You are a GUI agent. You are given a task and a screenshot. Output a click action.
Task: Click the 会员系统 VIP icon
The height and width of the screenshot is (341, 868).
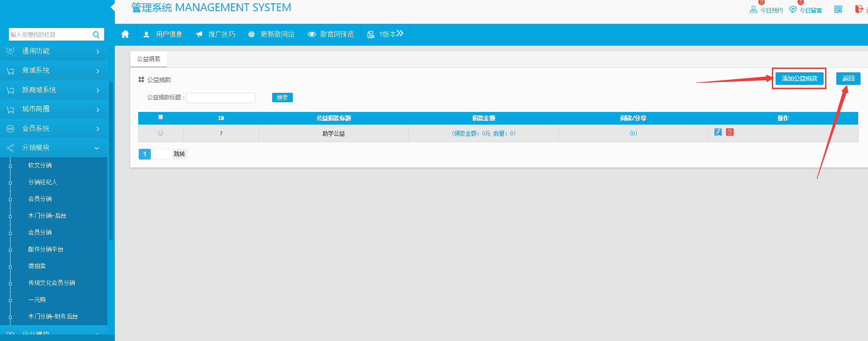click(10, 129)
